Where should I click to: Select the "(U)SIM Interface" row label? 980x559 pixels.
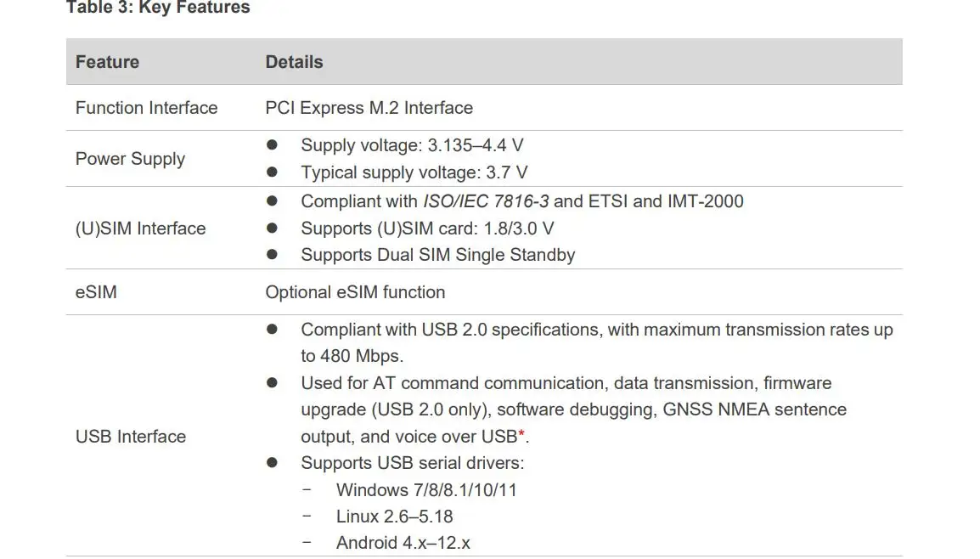pos(140,229)
